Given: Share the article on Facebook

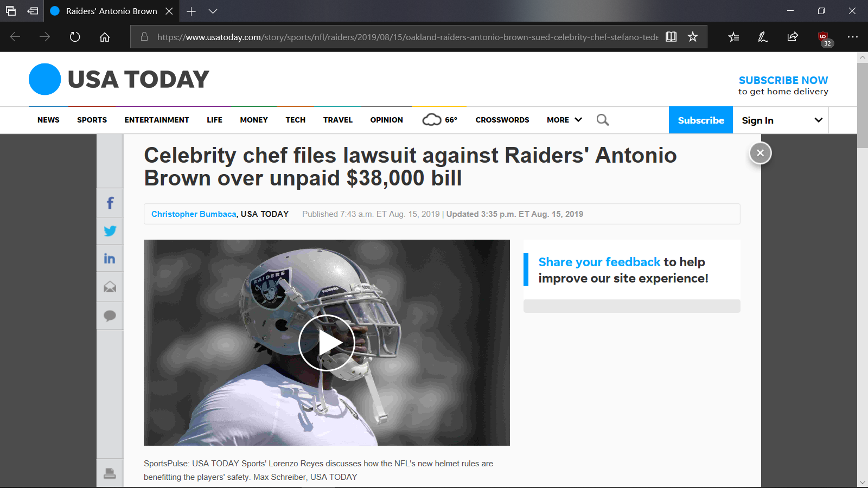Looking at the screenshot, I should coord(110,203).
